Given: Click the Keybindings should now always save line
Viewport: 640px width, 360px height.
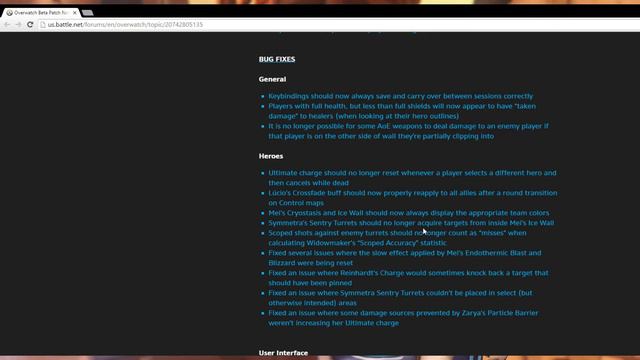Looking at the screenshot, I should click(x=400, y=96).
